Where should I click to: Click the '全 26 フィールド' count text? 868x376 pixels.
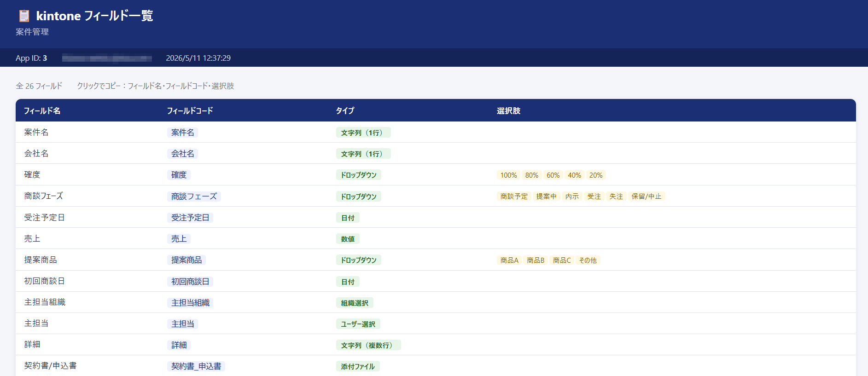coord(39,86)
